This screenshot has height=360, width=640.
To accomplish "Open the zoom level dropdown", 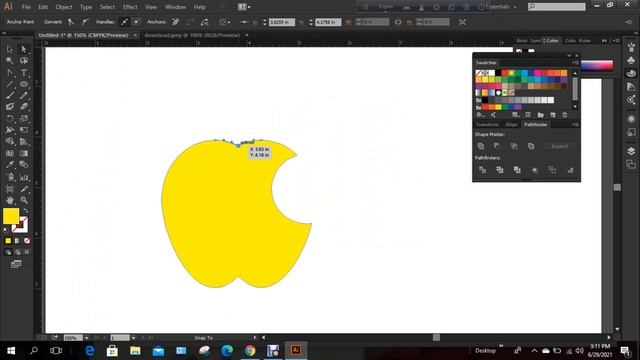I will [x=87, y=338].
